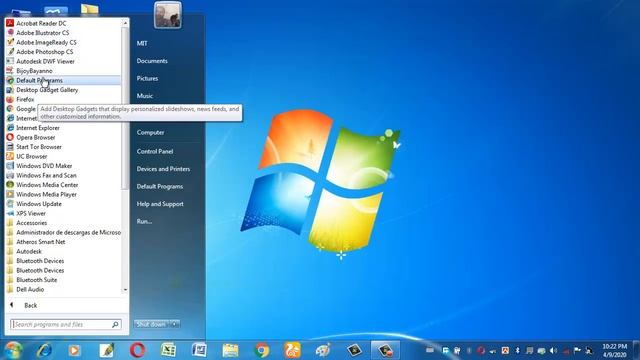
Task: Click the Shut down button
Action: 151,324
